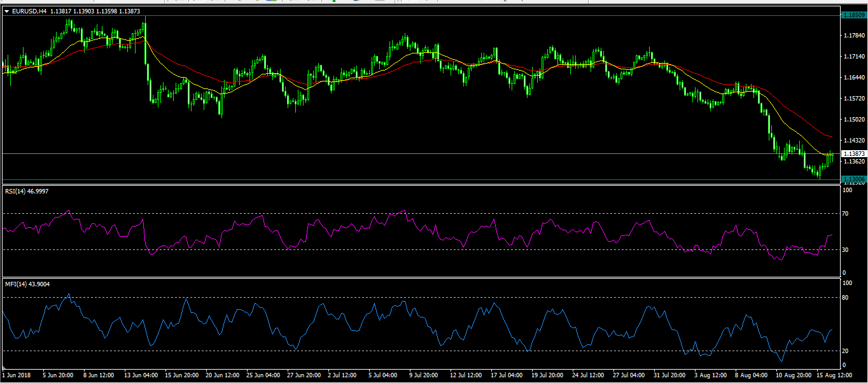Click the 13 Jun 04:00 time label

point(141,375)
